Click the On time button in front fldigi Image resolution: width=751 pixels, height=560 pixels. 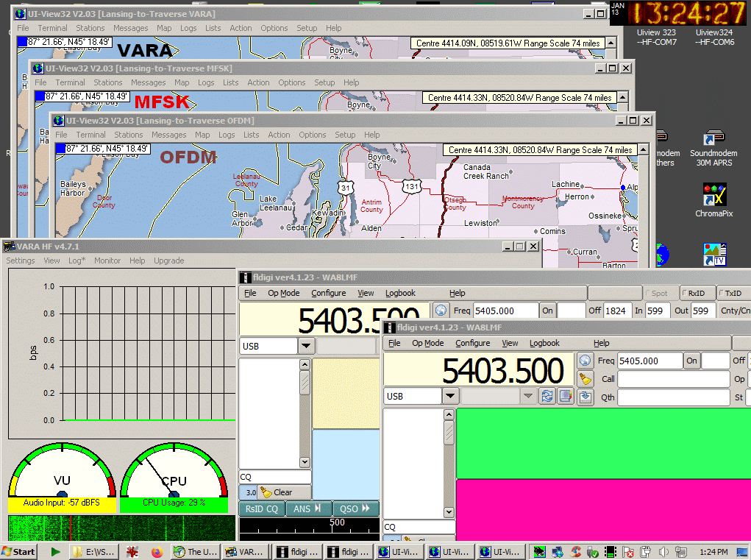pyautogui.click(x=691, y=361)
